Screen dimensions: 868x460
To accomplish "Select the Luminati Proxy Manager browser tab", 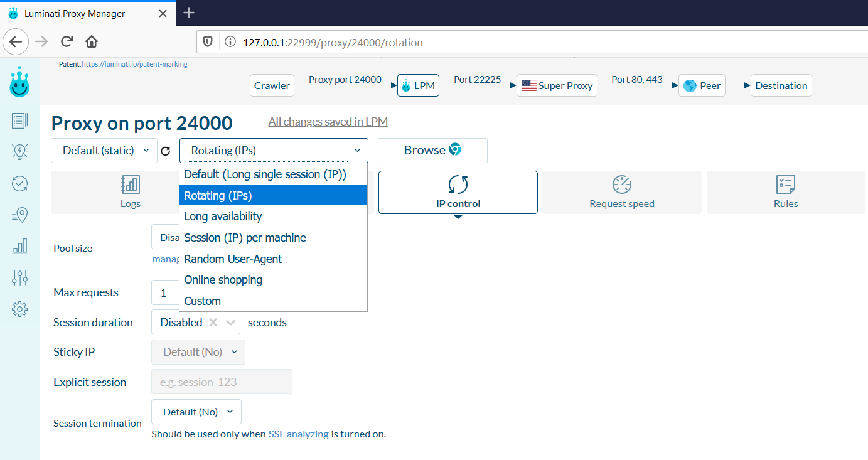I will point(88,13).
